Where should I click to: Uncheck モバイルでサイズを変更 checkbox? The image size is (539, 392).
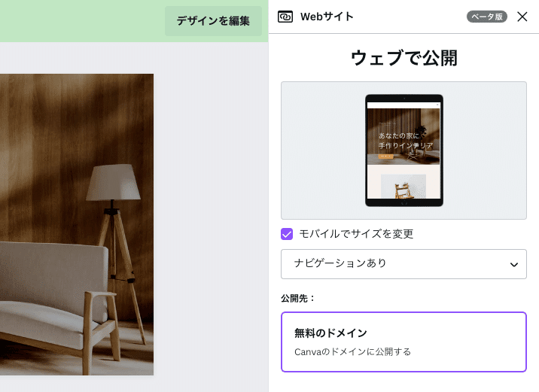point(287,234)
